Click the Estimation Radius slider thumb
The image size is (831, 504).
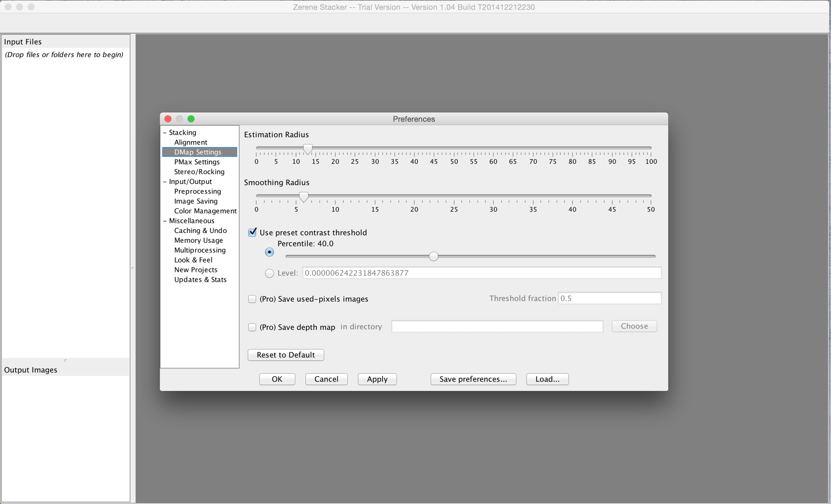pos(307,149)
